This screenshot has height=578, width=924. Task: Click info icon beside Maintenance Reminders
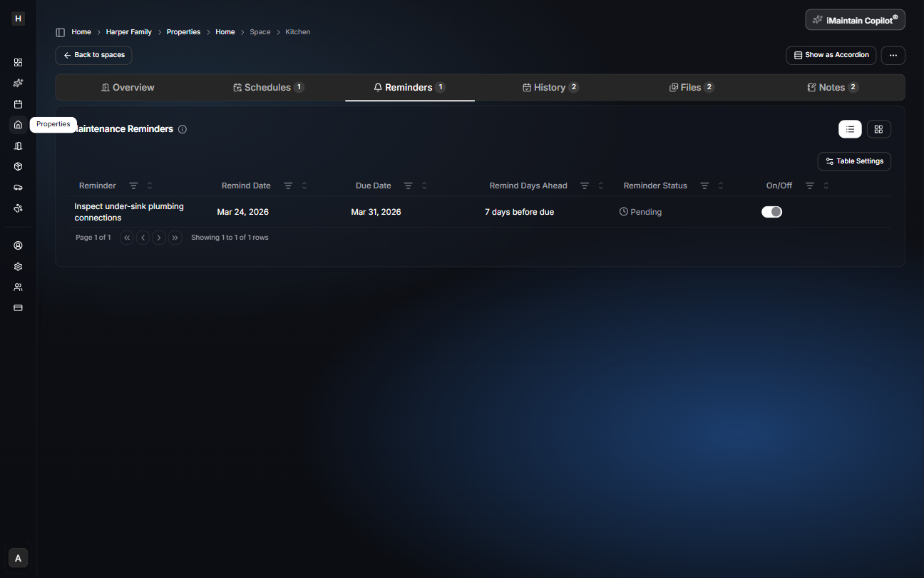pyautogui.click(x=183, y=129)
